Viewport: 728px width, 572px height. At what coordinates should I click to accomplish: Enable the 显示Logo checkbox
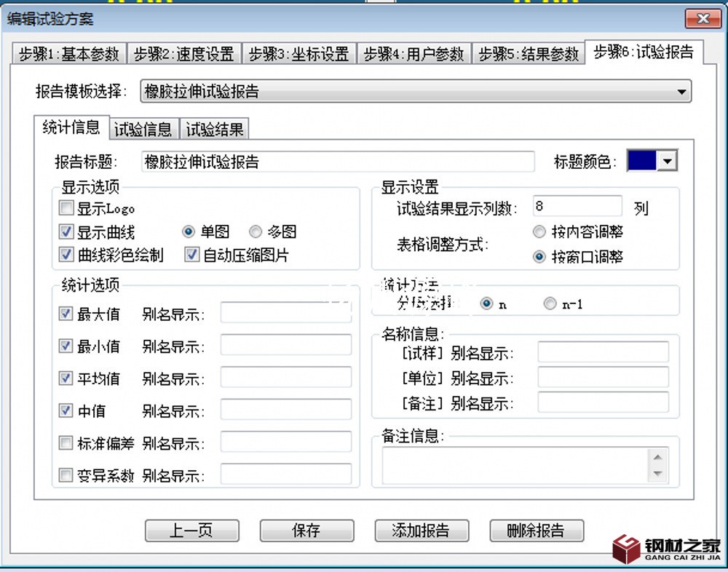(66, 210)
